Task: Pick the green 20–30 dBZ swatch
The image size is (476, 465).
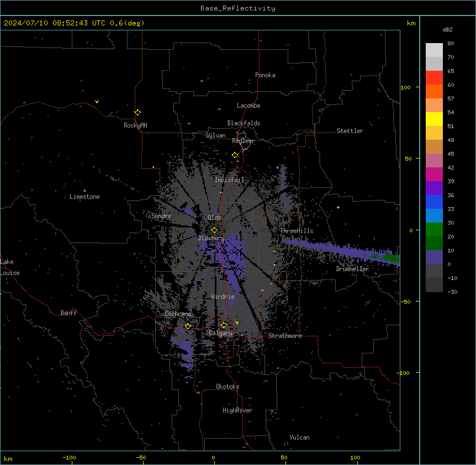Action: [434, 230]
